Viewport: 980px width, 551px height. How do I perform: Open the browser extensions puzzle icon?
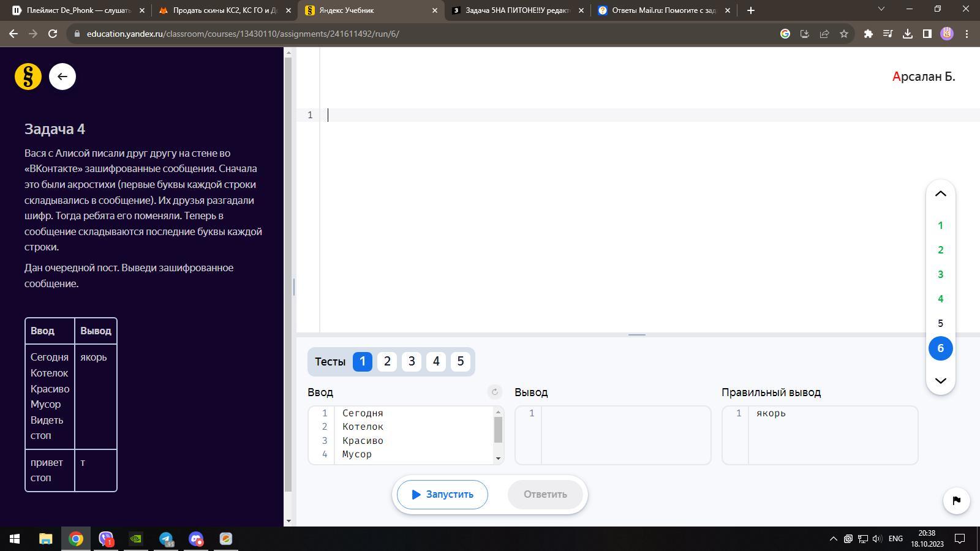coord(868,34)
